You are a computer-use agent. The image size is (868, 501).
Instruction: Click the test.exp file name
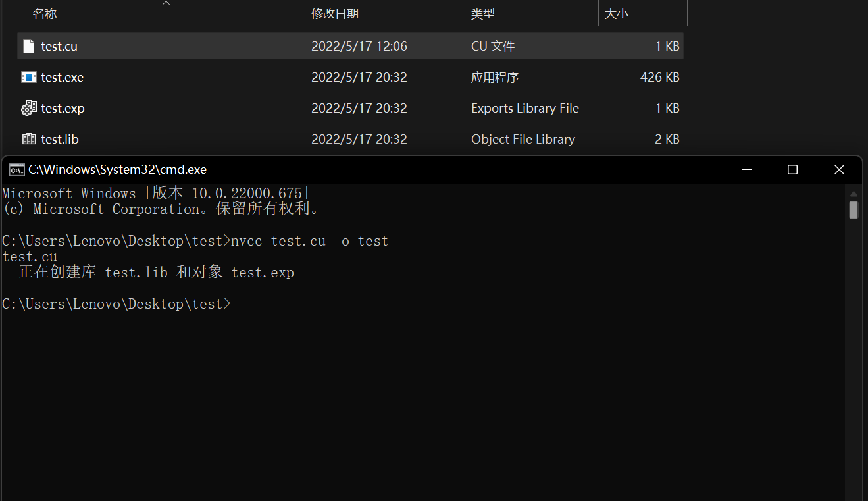coord(63,108)
